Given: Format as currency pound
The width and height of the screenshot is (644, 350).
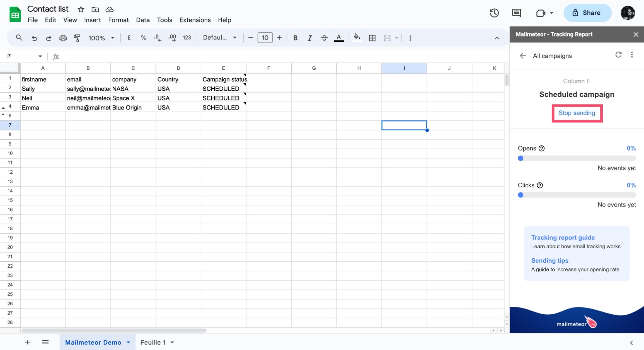Looking at the screenshot, I should pyautogui.click(x=129, y=38).
